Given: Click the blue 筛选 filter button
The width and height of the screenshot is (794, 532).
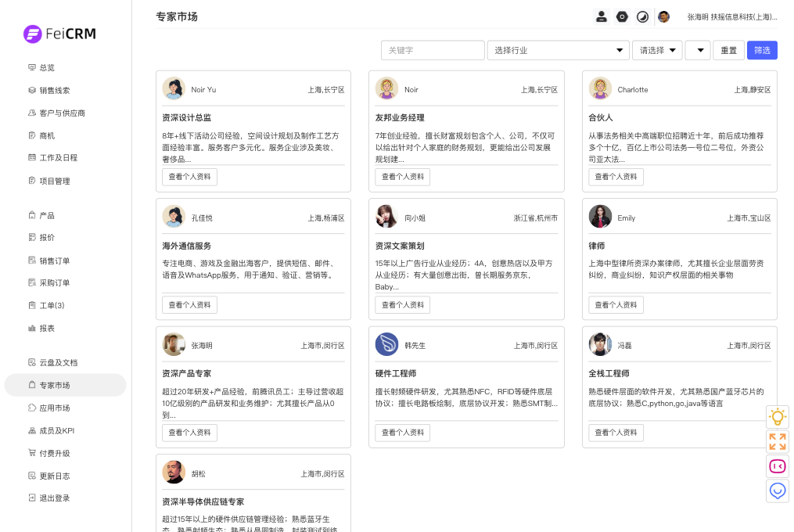Looking at the screenshot, I should tap(762, 50).
